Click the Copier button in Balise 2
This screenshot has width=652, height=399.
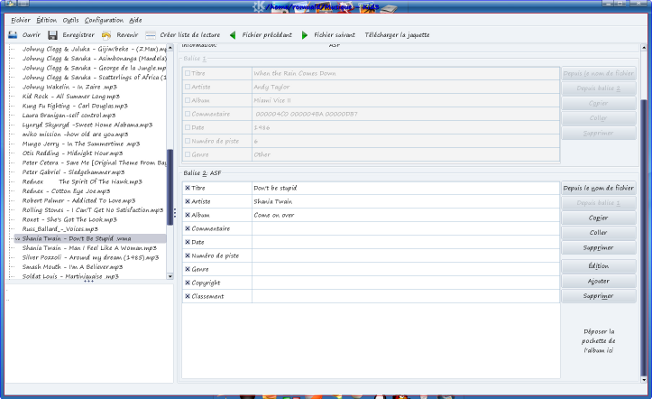599,218
